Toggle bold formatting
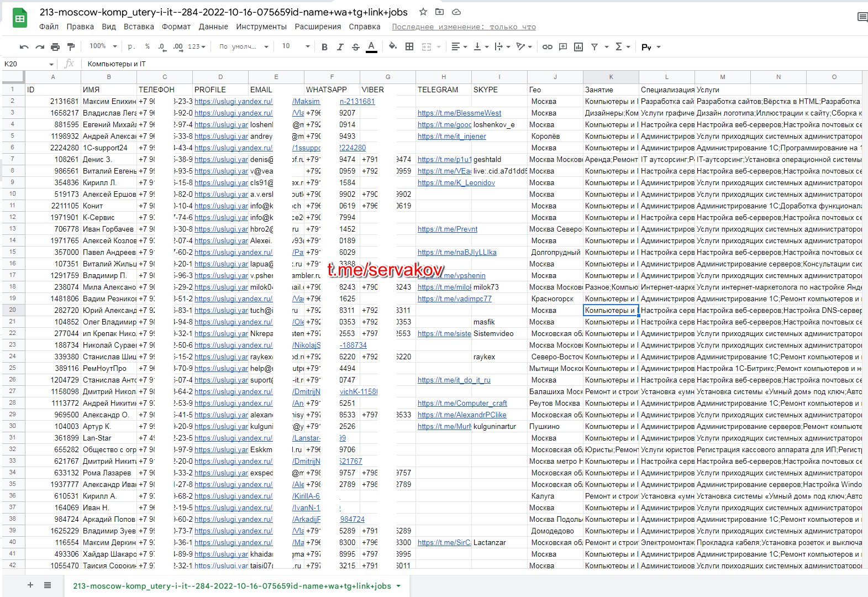The height and width of the screenshot is (597, 868). [324, 47]
